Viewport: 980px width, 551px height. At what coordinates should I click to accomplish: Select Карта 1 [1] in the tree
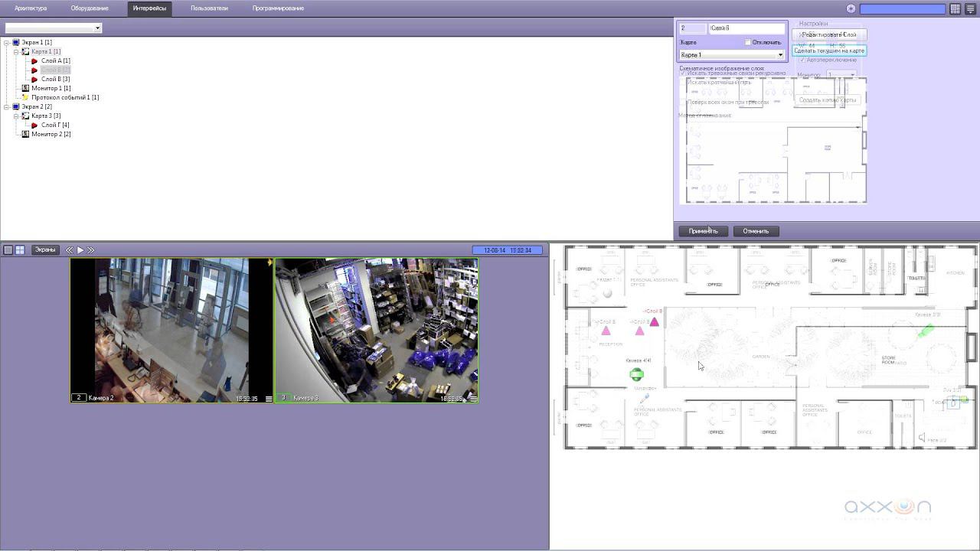46,51
